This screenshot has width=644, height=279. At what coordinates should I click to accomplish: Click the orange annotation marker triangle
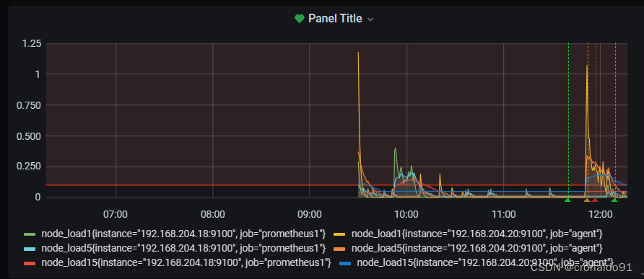point(587,200)
